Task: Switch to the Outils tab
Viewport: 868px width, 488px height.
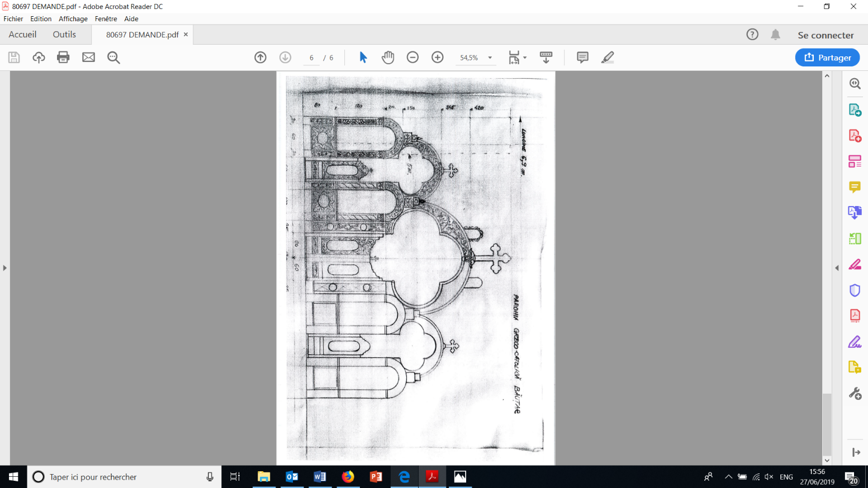Action: (x=64, y=35)
